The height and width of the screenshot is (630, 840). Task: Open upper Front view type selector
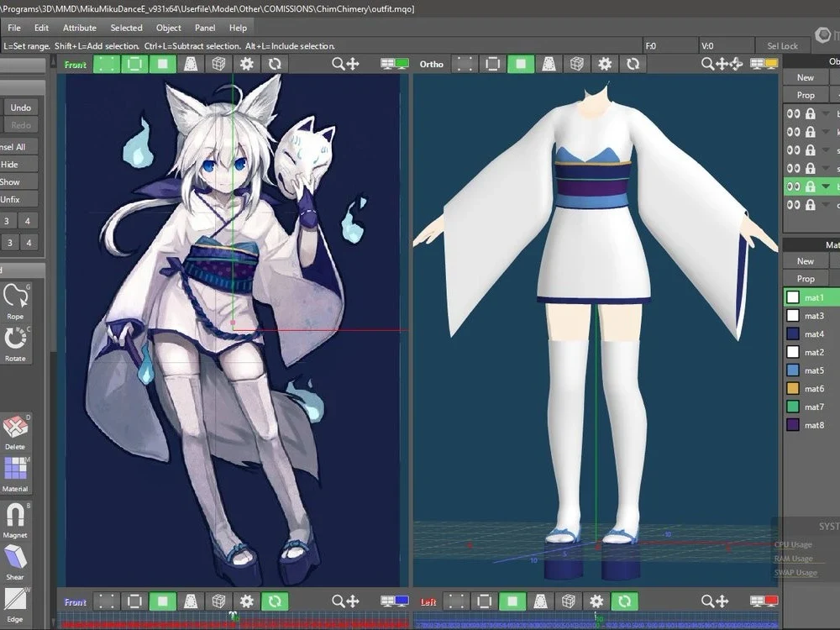pos(75,65)
